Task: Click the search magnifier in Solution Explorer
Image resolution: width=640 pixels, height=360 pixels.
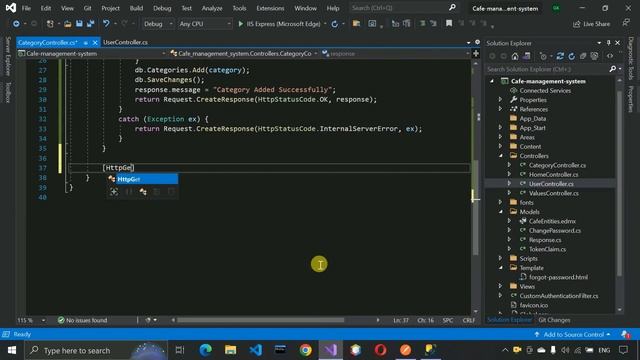Action: point(612,69)
